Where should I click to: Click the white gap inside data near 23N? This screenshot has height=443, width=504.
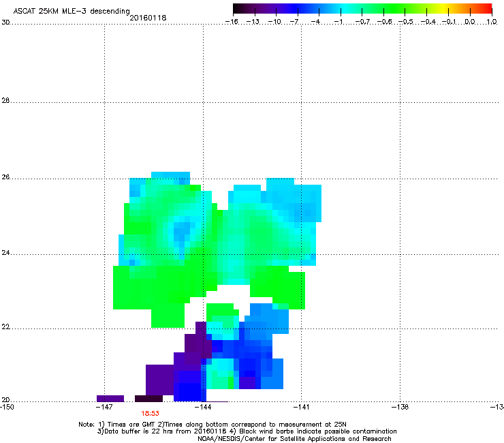pyautogui.click(x=228, y=294)
